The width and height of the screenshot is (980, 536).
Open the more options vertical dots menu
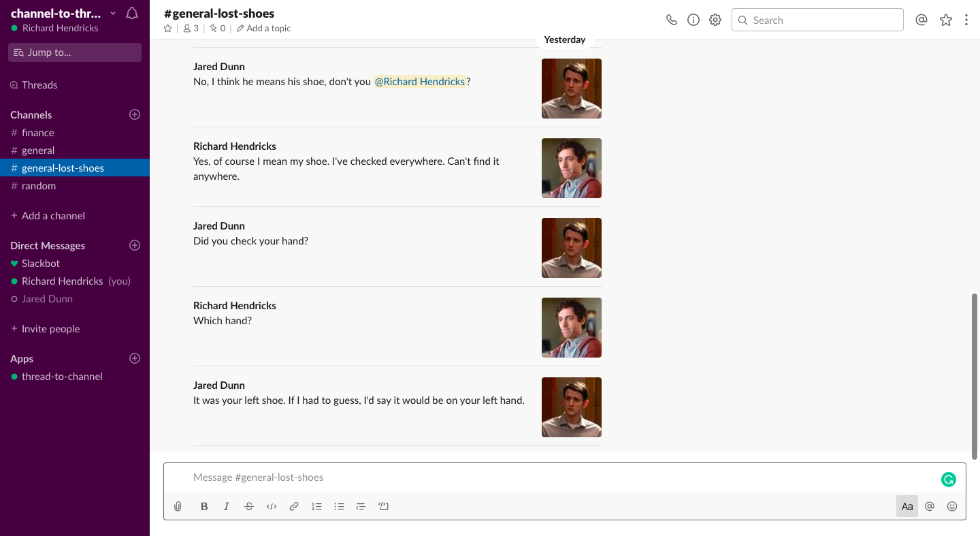pyautogui.click(x=966, y=20)
